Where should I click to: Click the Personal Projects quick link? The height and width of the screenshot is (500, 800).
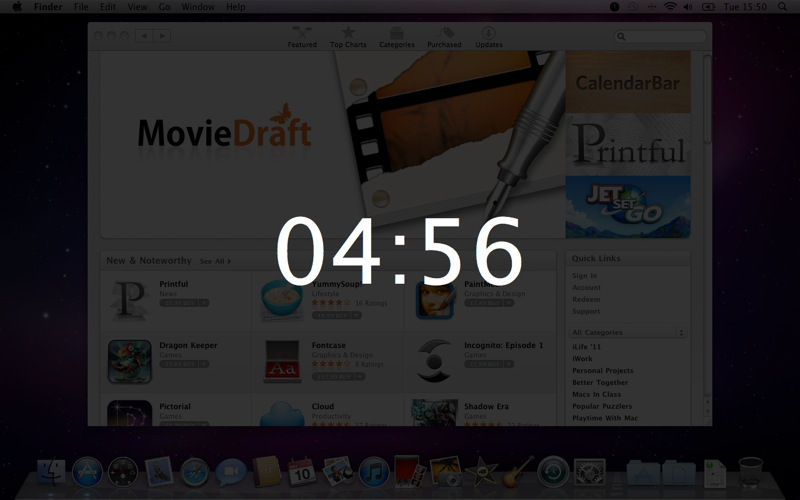click(603, 370)
